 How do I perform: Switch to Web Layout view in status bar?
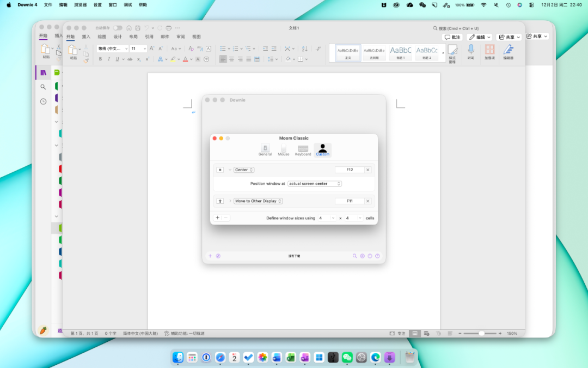[x=426, y=333]
